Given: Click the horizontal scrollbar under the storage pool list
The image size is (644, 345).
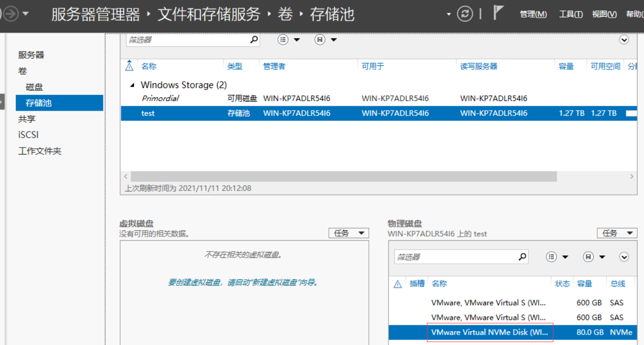Looking at the screenshot, I should 344,176.
